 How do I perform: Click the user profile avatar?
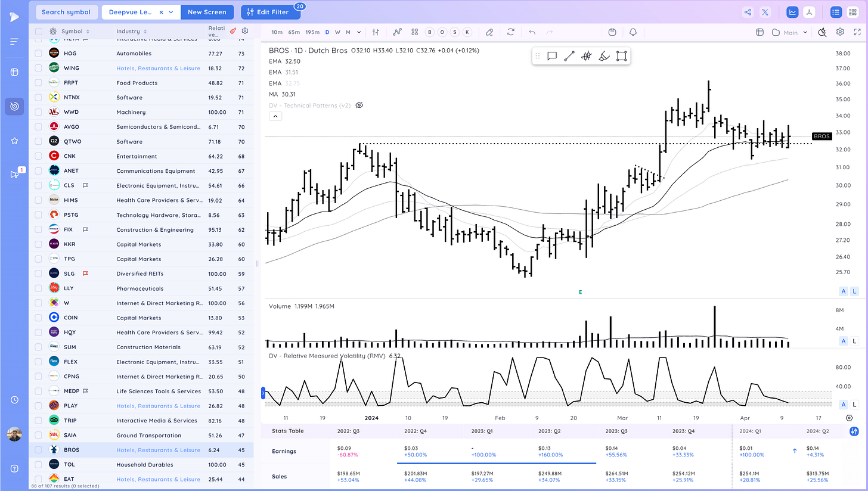pyautogui.click(x=14, y=434)
